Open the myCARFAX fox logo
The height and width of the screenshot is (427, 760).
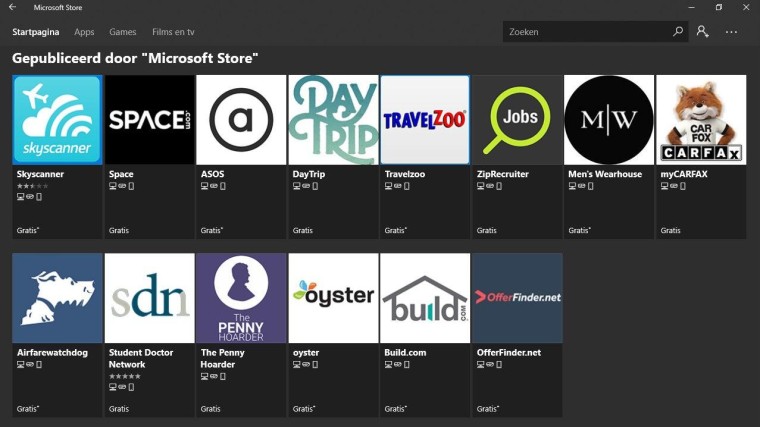(701, 120)
